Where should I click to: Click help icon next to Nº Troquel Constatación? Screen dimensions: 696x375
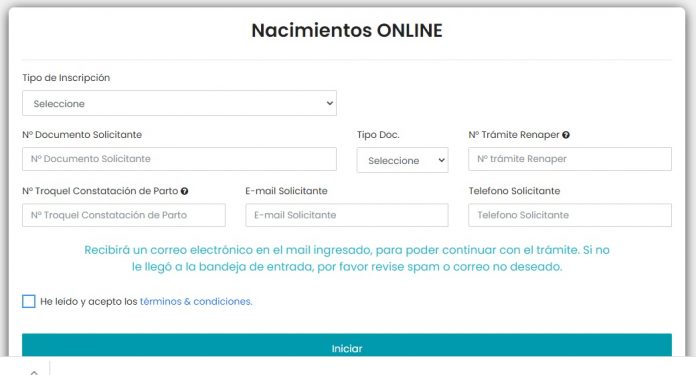point(185,191)
